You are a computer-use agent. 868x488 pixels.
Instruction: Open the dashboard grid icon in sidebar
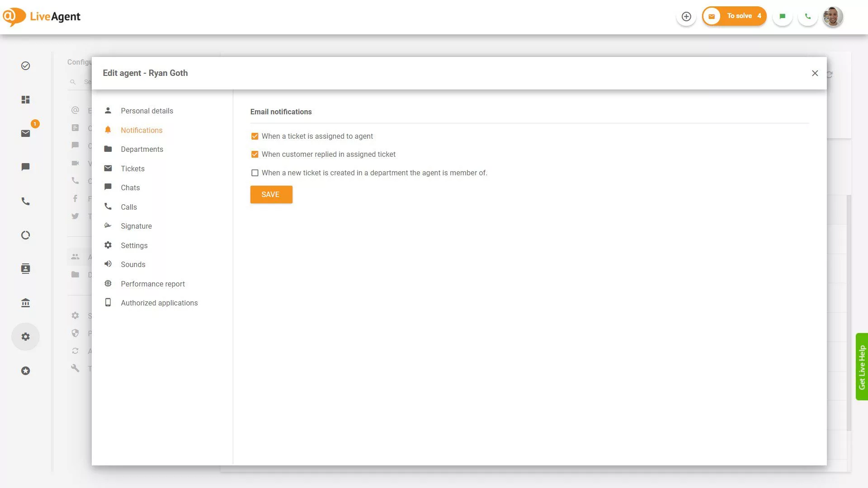point(25,99)
